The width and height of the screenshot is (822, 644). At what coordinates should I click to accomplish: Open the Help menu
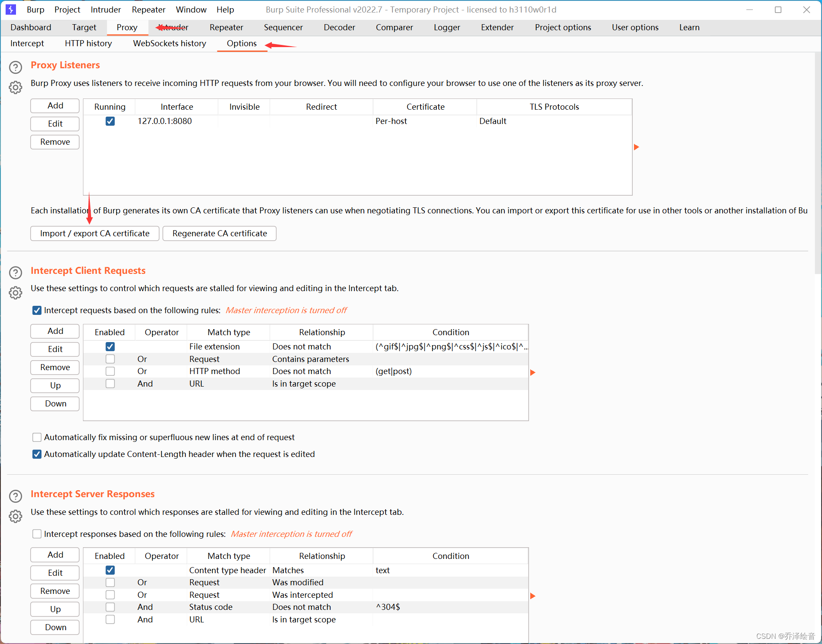(x=225, y=9)
